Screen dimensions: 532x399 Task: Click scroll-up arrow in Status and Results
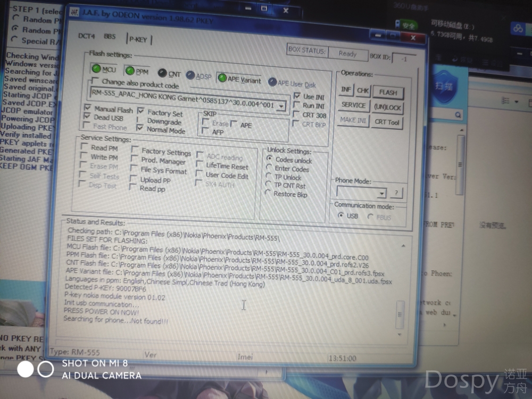click(x=403, y=246)
